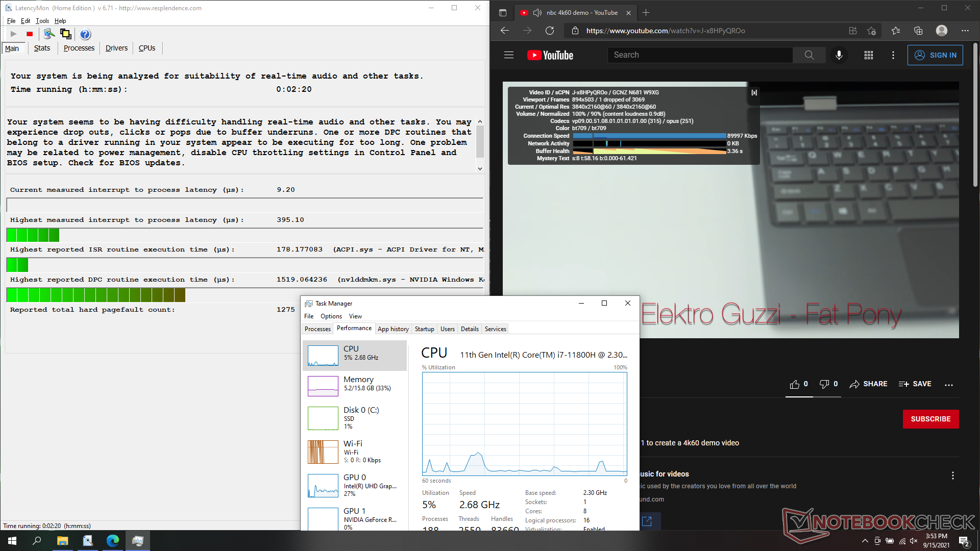Open Collections icon in Edge toolbar

tap(918, 31)
